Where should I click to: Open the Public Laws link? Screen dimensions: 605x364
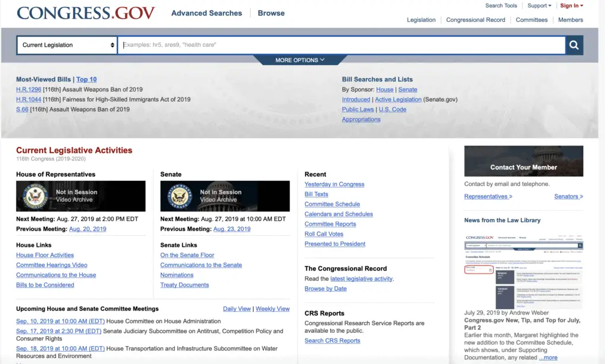pyautogui.click(x=357, y=110)
